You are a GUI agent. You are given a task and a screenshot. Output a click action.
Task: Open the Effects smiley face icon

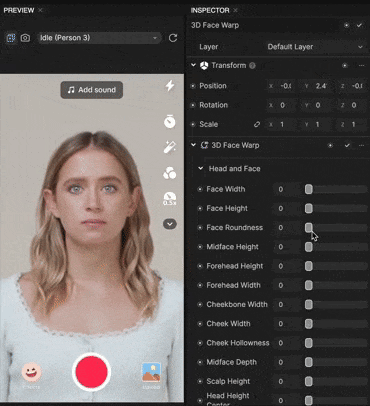point(32,372)
